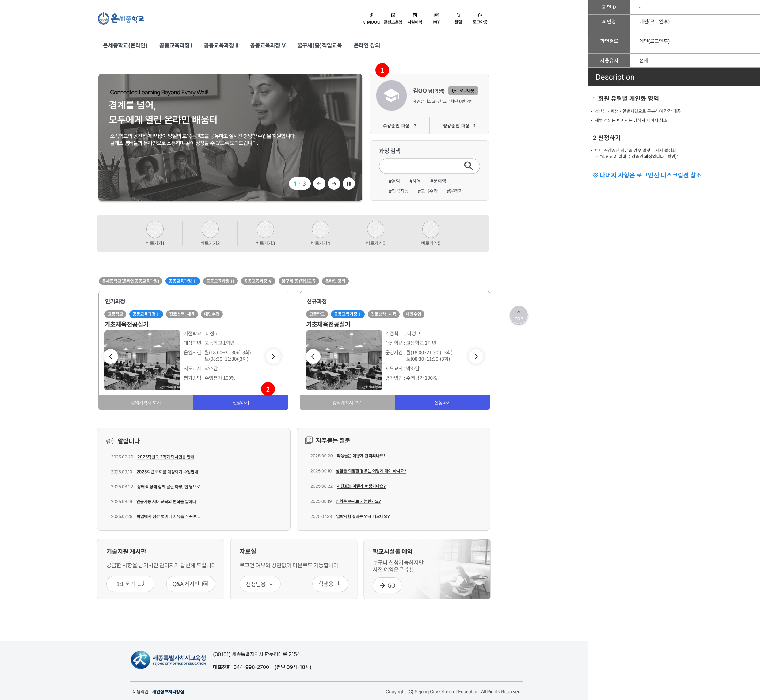Open shortcut 바로가기3
The width and height of the screenshot is (760, 700).
point(265,233)
